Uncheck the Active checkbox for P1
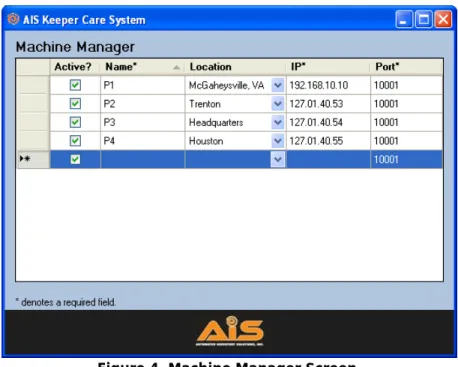The width and height of the screenshot is (458, 367). 75,85
